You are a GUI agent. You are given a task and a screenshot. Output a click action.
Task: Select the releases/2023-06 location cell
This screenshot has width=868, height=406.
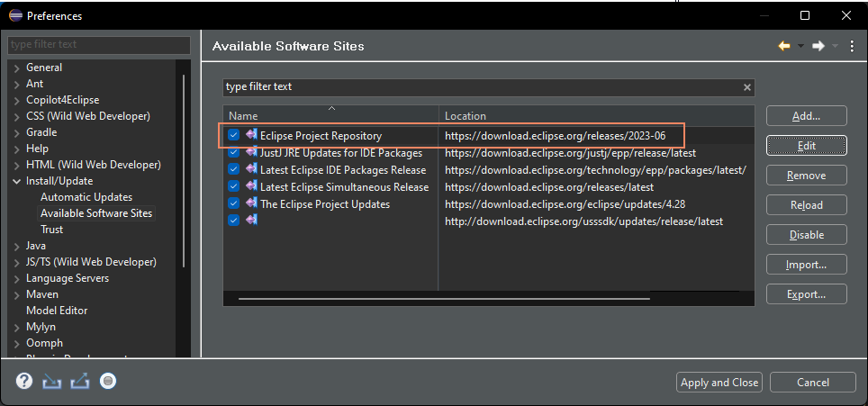point(555,135)
